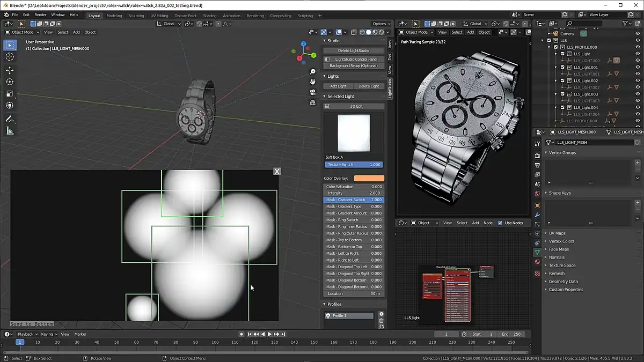Viewport: 644px width, 362px height.
Task: Choose the Measure tool
Action: 10,131
